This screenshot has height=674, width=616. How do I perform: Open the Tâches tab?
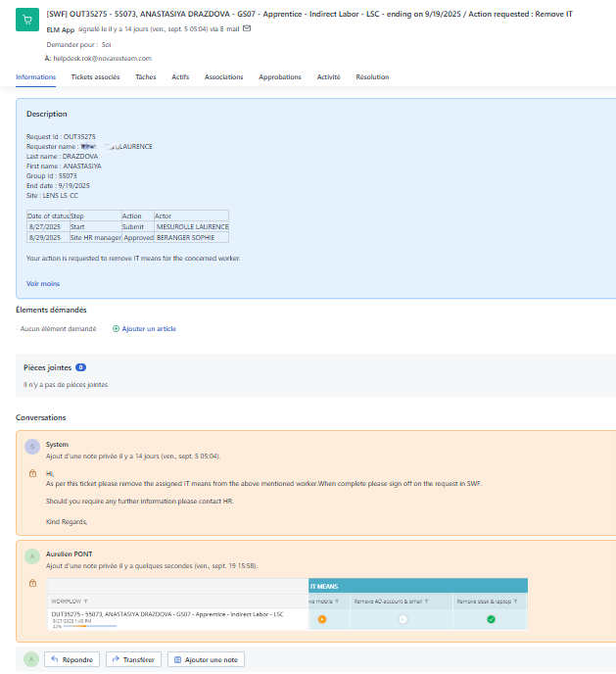click(146, 77)
